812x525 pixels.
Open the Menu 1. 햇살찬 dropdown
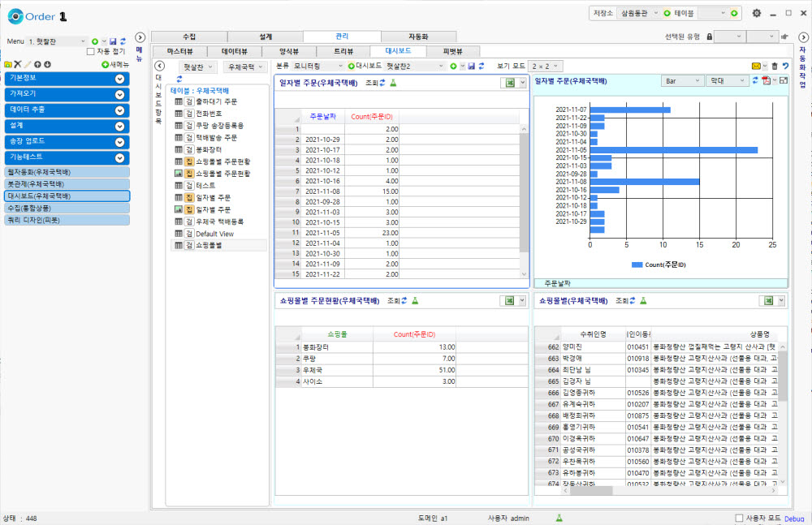click(x=57, y=41)
